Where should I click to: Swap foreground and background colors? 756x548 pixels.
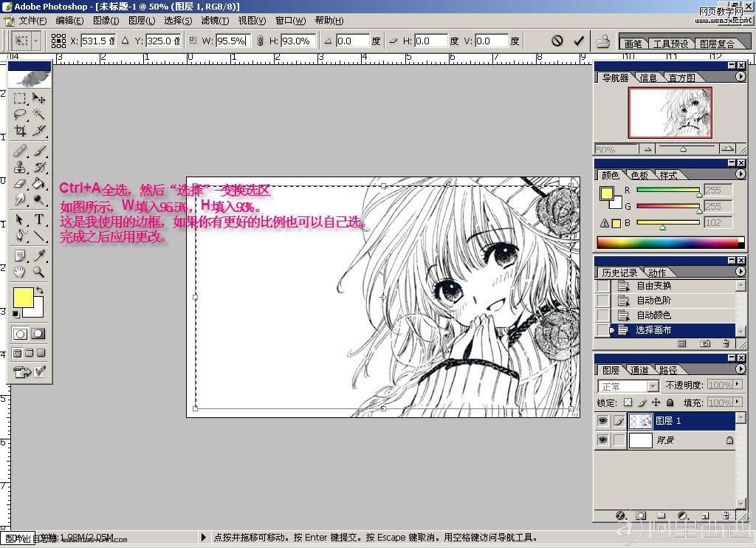(40, 290)
